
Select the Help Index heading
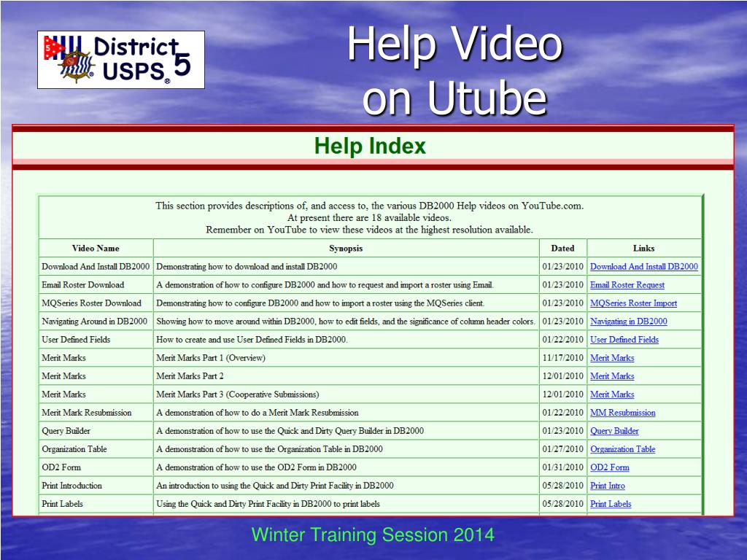point(370,146)
